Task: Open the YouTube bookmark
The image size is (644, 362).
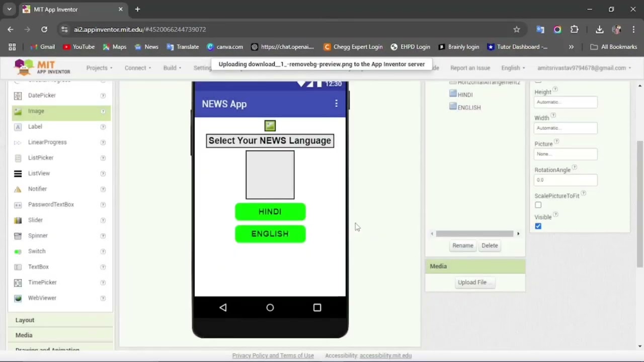Action: click(79, 47)
